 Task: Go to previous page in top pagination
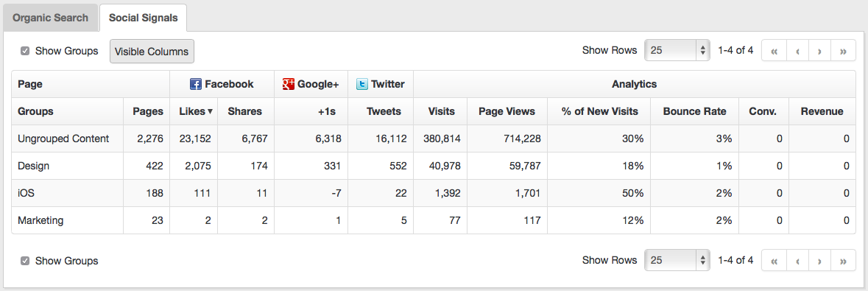[x=798, y=50]
